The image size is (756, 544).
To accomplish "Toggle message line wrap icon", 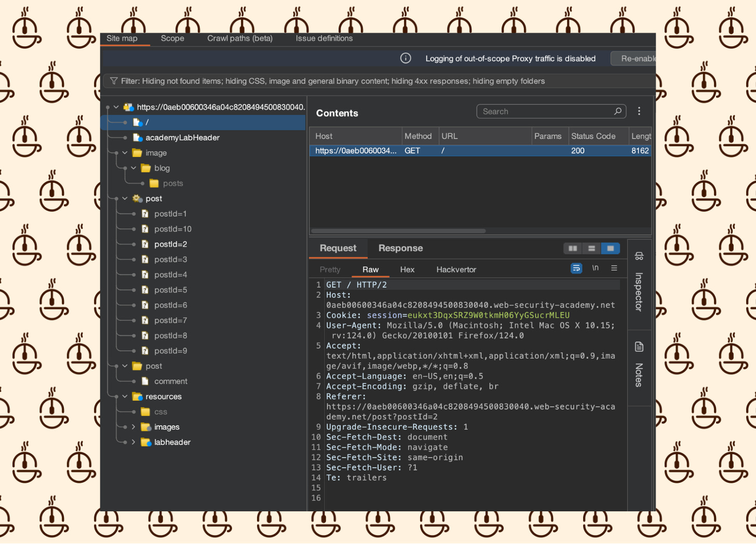I will [x=576, y=268].
